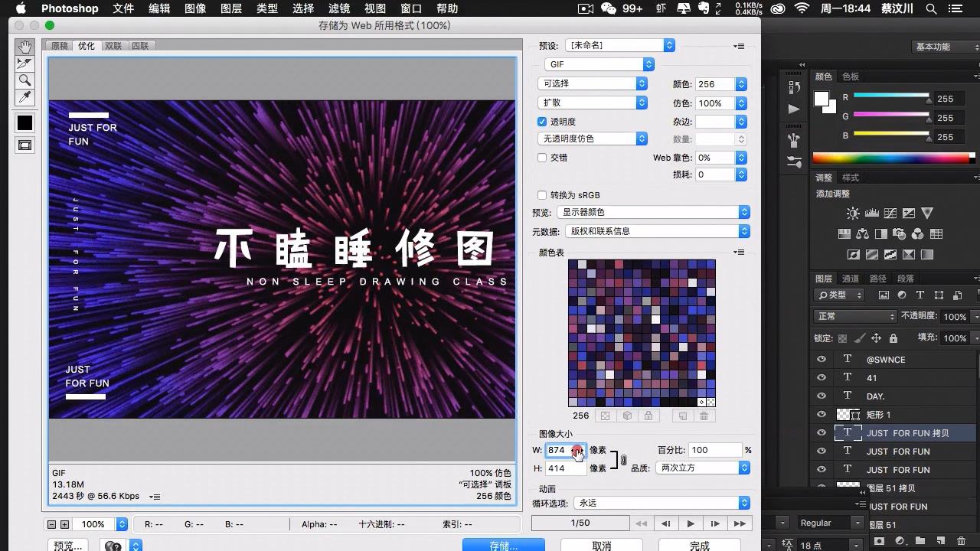Go to previous animation frame
This screenshot has height=551, width=980.
[x=666, y=523]
